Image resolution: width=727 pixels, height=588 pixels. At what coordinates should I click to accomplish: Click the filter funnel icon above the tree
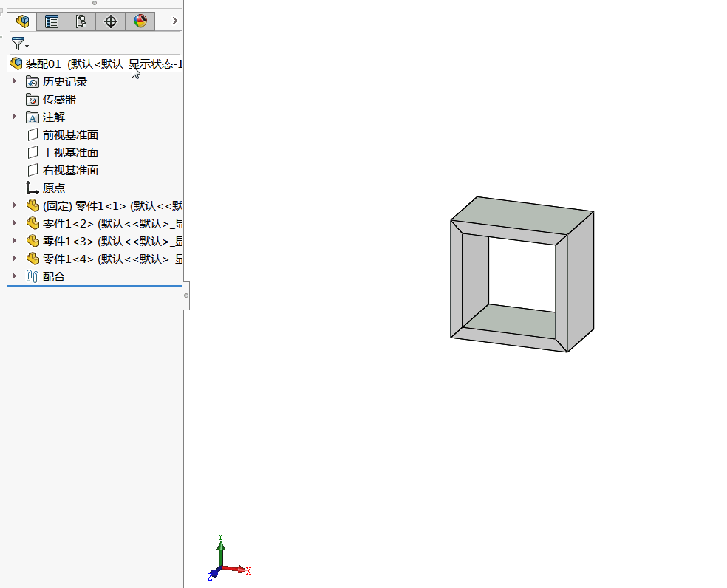(16, 43)
